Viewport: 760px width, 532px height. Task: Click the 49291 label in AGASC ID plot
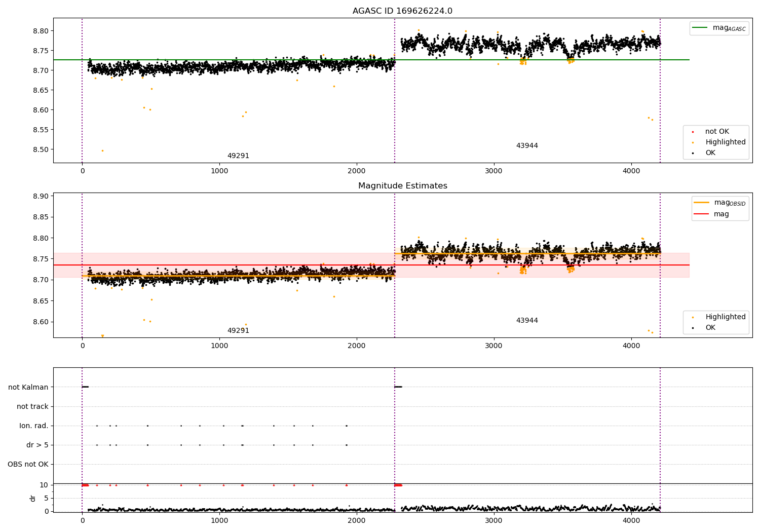tap(238, 156)
